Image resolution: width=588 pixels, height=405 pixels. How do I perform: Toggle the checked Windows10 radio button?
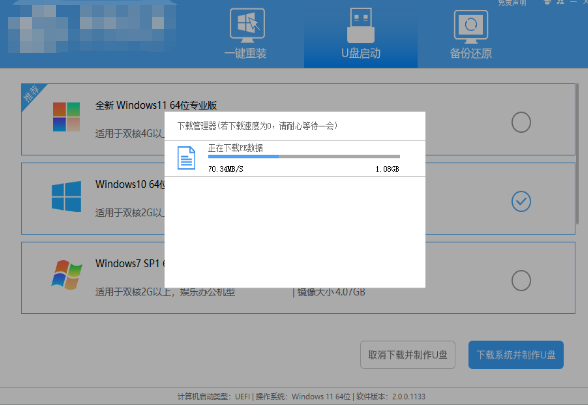(521, 201)
